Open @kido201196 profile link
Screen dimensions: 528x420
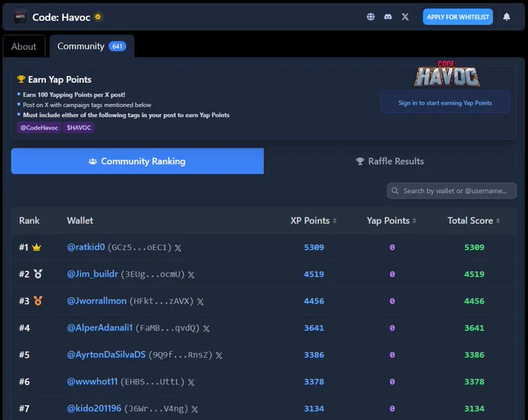click(94, 408)
